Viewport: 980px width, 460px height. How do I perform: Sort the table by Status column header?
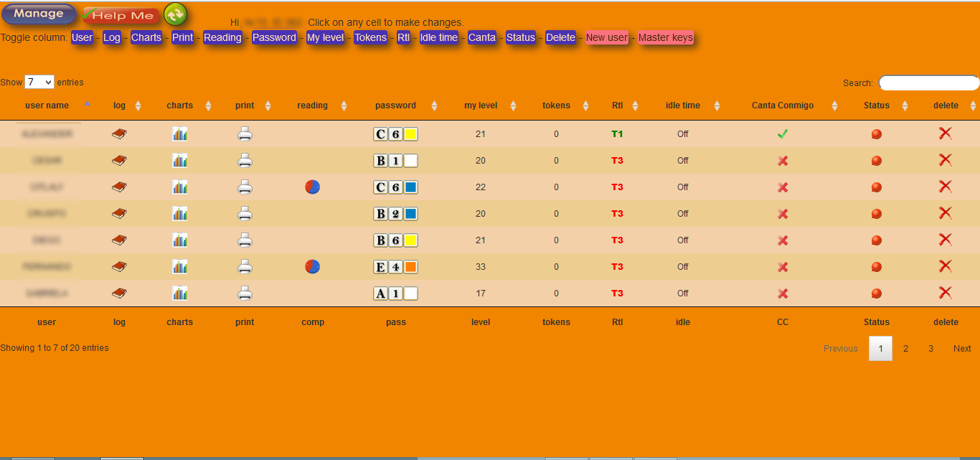[877, 105]
